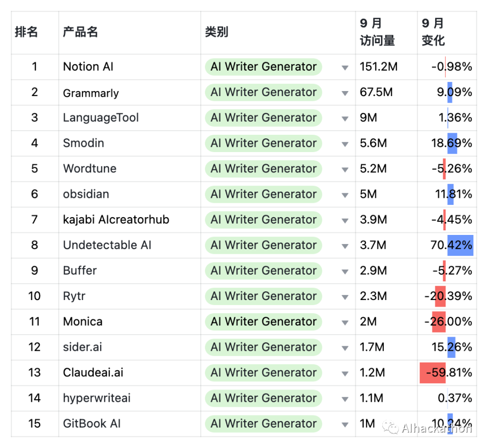Select the 产品名 column header
488x448 pixels.
click(80, 32)
